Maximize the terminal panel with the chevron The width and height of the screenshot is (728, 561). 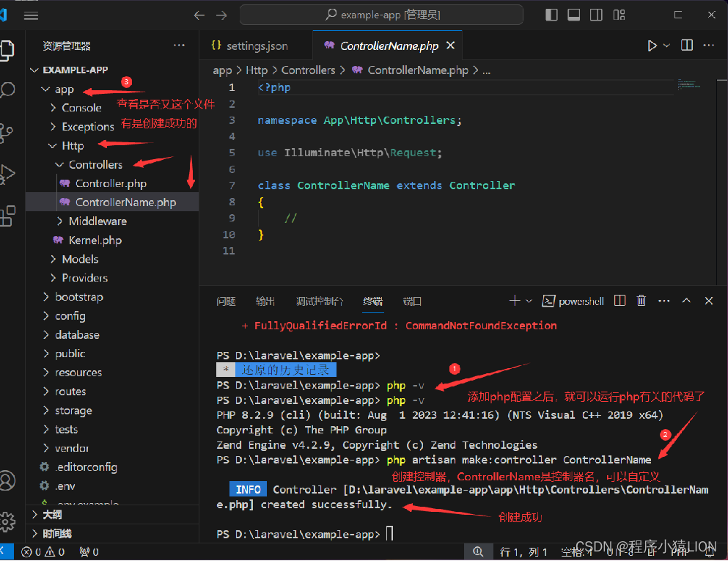(x=685, y=300)
